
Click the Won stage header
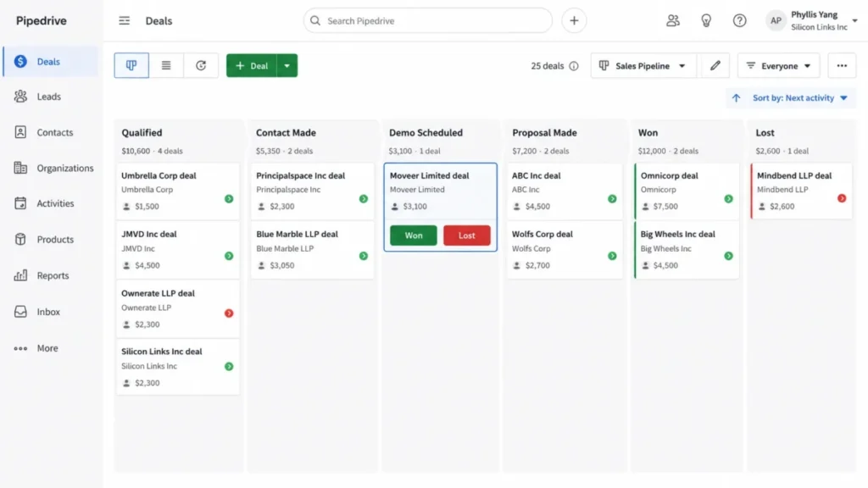648,133
